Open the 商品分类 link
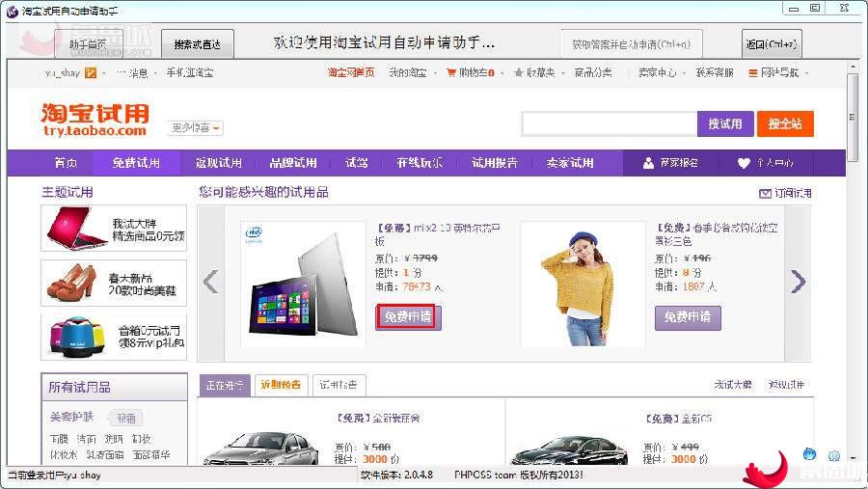 [x=593, y=72]
